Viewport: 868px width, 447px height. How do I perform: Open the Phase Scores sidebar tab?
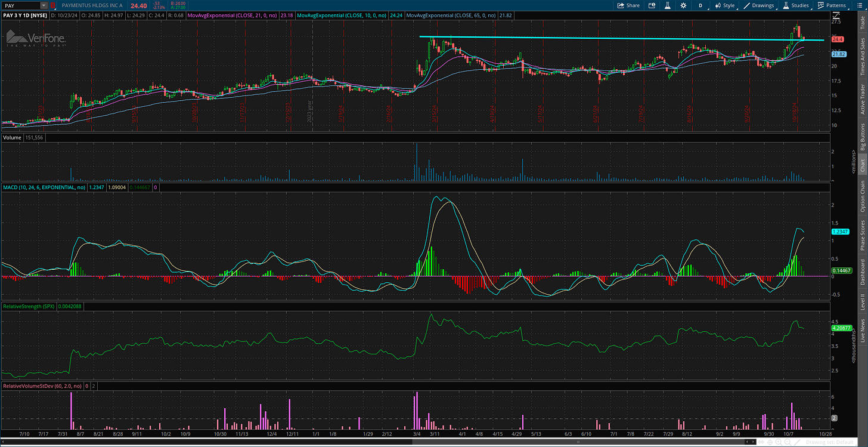point(863,235)
